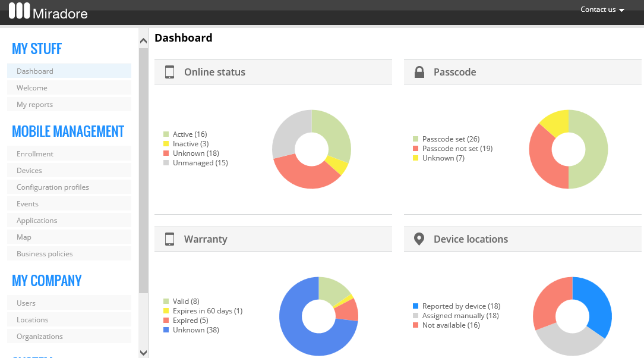
Task: Click the phone icon beside Online status
Action: [x=169, y=72]
